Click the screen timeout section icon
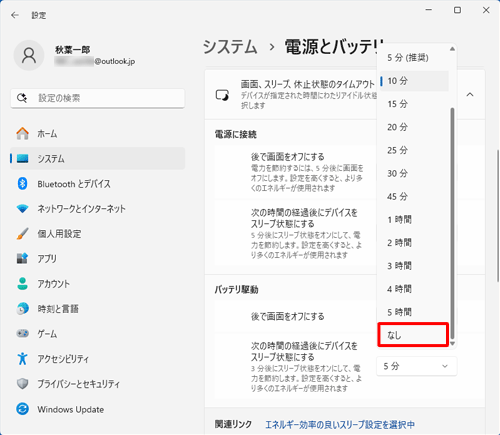The height and width of the screenshot is (435, 500). (x=222, y=95)
